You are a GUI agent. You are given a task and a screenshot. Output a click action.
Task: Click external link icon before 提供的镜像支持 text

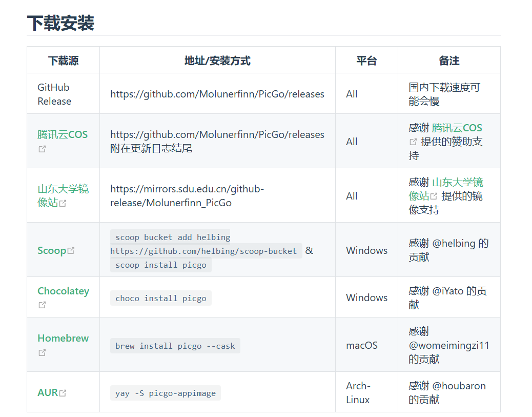coord(434,196)
